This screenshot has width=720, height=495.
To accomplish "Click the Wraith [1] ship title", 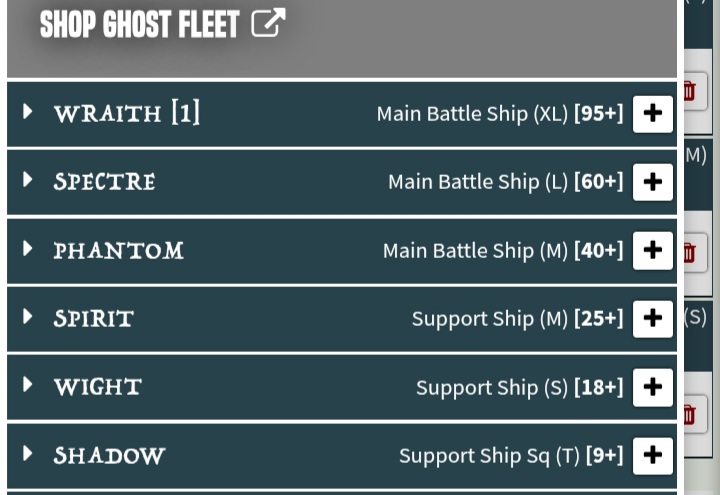I will 127,113.
